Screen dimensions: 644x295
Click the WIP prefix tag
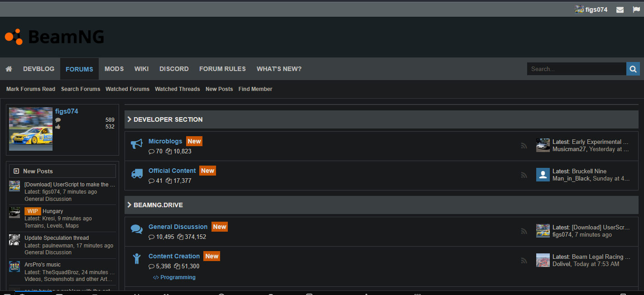(x=33, y=211)
